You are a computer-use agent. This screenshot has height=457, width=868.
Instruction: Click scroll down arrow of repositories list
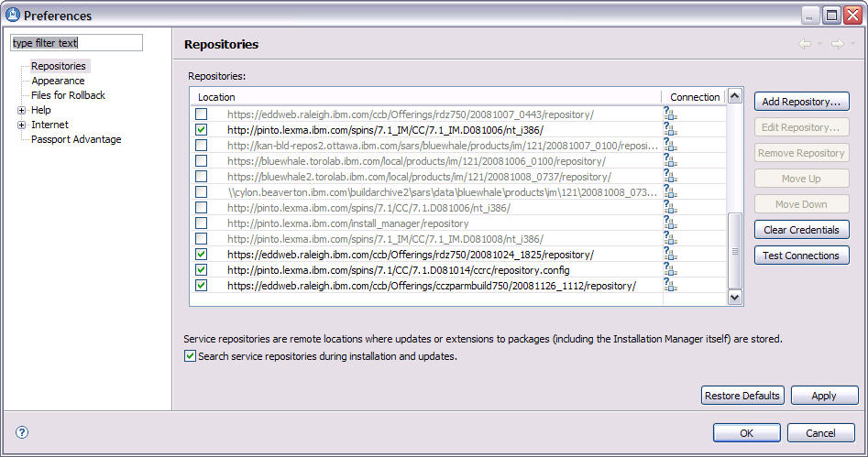click(734, 297)
